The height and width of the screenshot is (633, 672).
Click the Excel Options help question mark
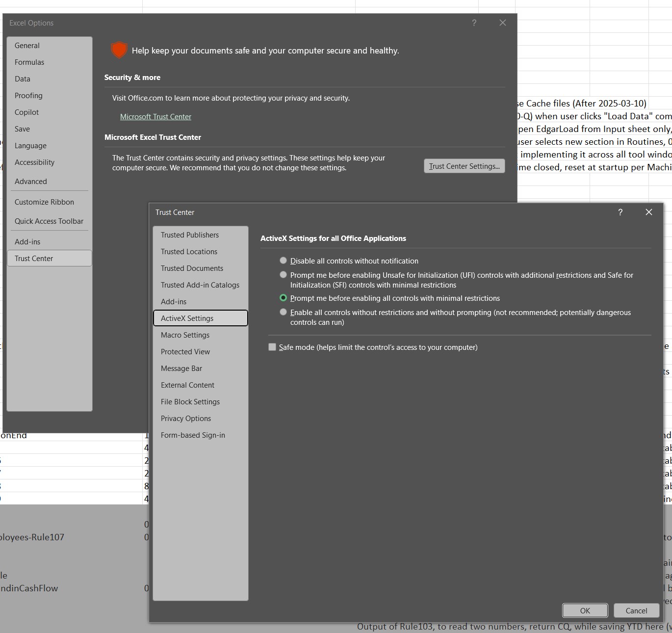(474, 23)
